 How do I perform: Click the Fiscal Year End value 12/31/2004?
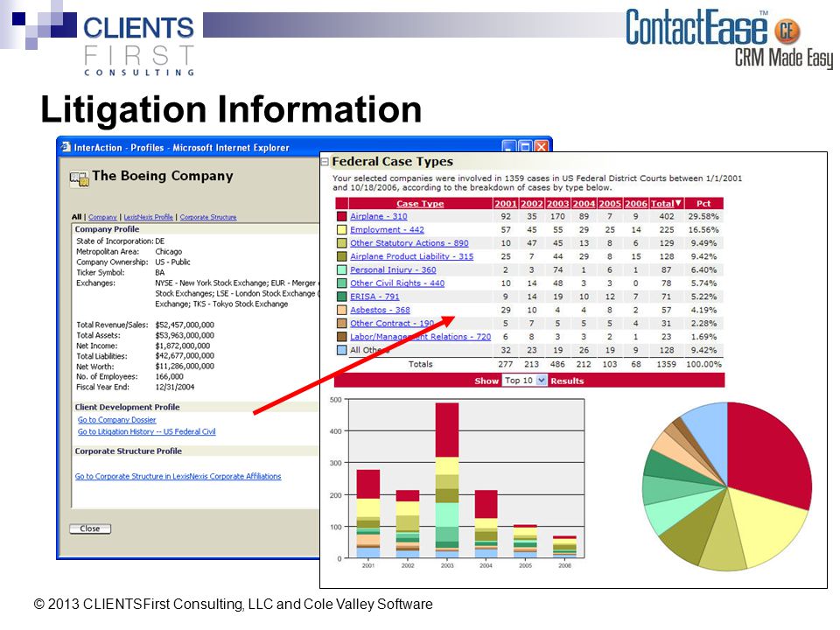pos(175,387)
